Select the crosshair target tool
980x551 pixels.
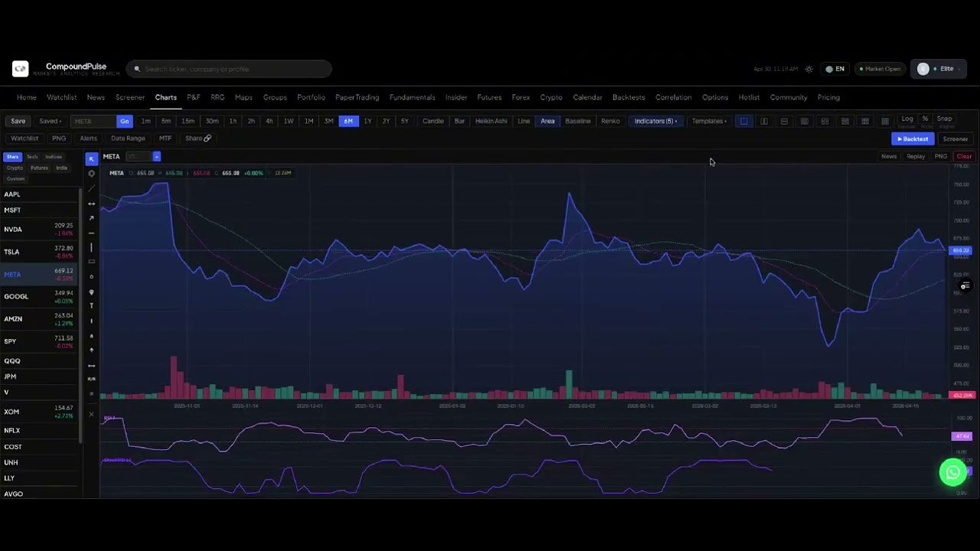pos(91,174)
